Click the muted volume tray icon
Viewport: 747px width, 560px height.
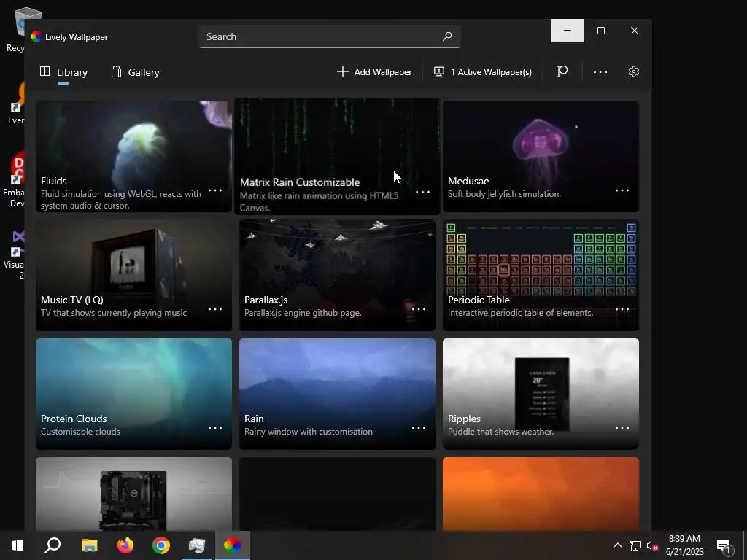pyautogui.click(x=652, y=545)
